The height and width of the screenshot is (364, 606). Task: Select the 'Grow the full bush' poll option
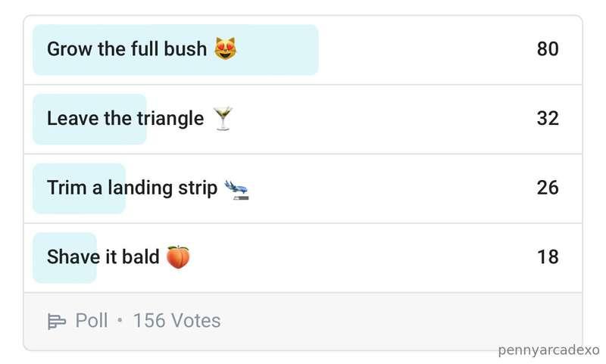pos(303,50)
